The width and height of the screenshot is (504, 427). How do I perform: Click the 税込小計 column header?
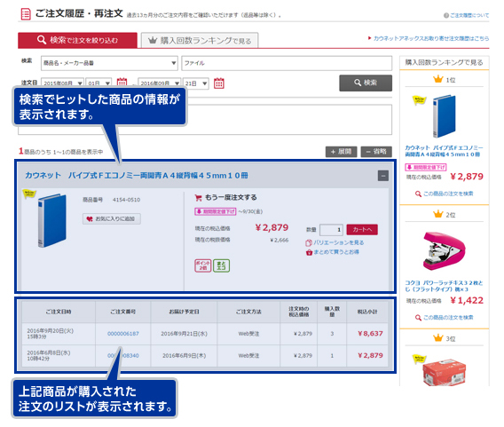coord(367,312)
